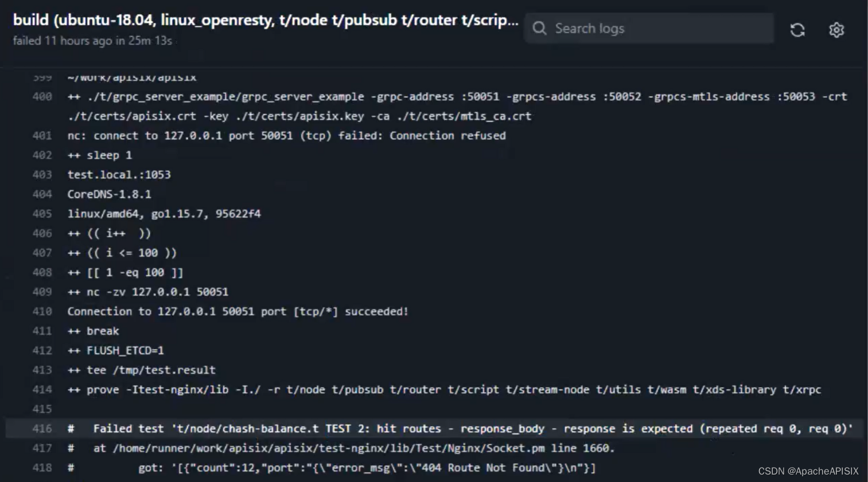
Task: Click the refresh logs icon
Action: (x=797, y=30)
